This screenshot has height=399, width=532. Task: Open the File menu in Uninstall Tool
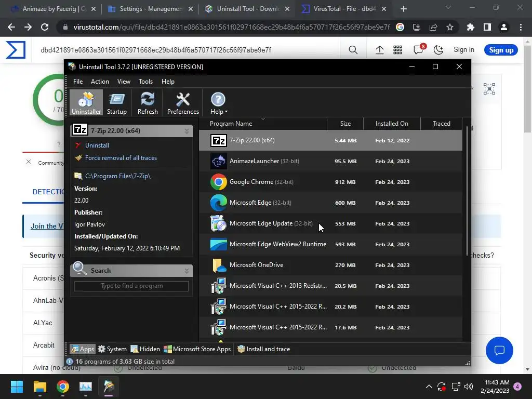tap(78, 82)
